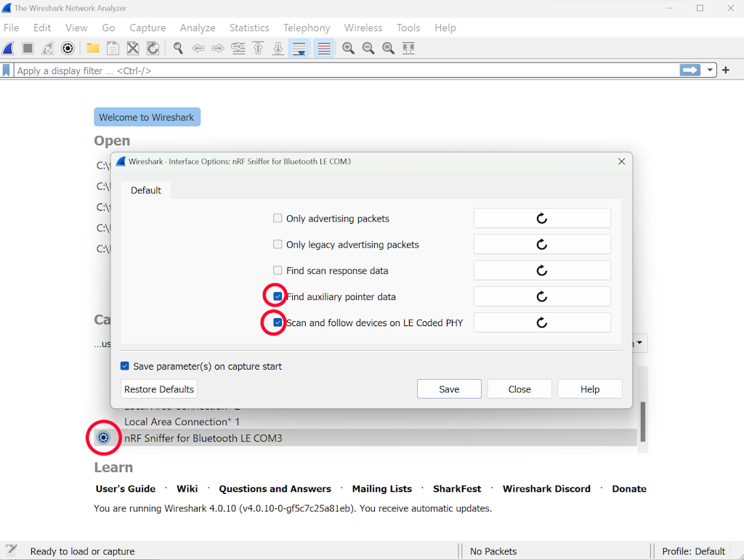Screen dimensions: 744x560
Task: Uncheck Find auxiliary pointer data
Action: pos(278,296)
